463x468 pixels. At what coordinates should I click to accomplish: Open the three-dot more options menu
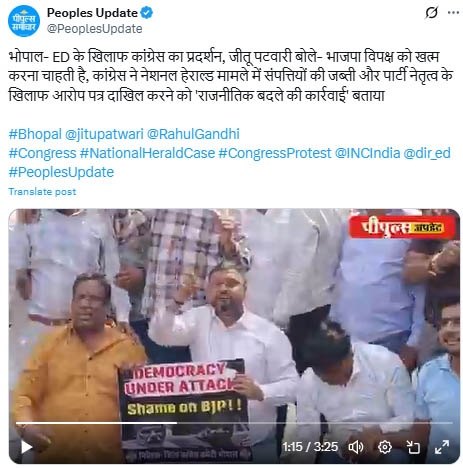tap(453, 13)
